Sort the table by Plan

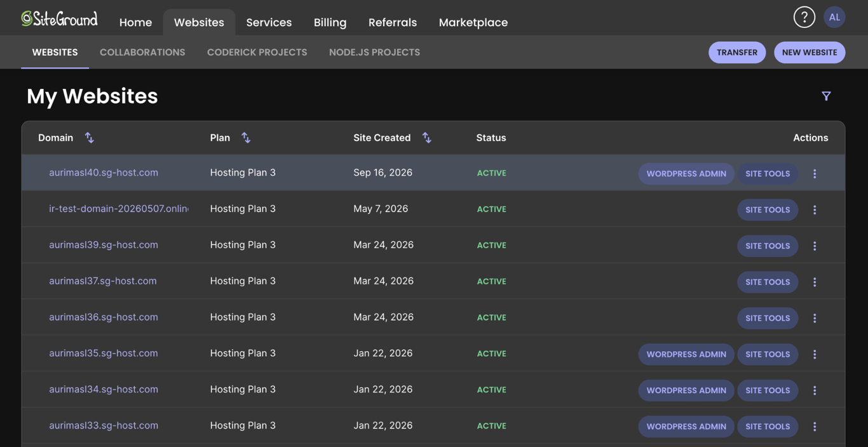246,138
